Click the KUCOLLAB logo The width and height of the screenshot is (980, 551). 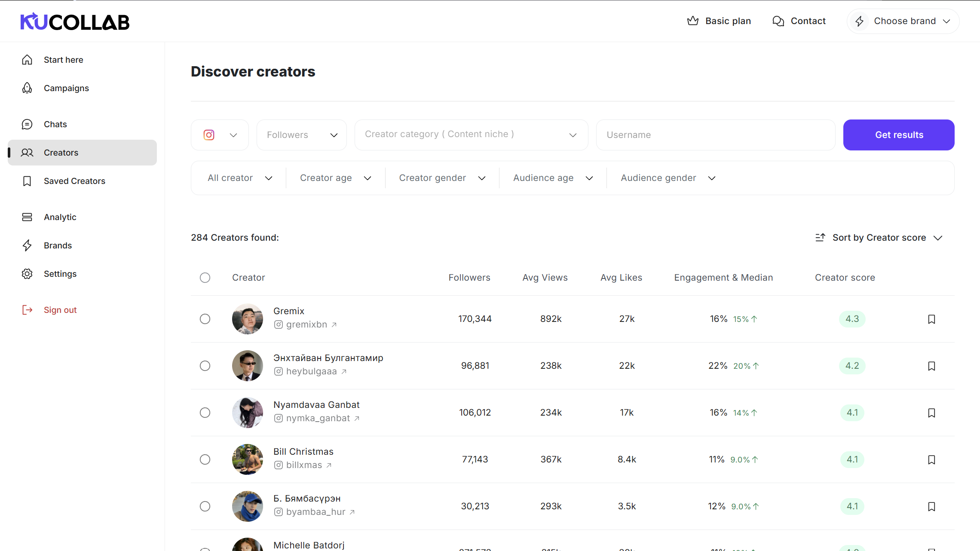pyautogui.click(x=75, y=21)
